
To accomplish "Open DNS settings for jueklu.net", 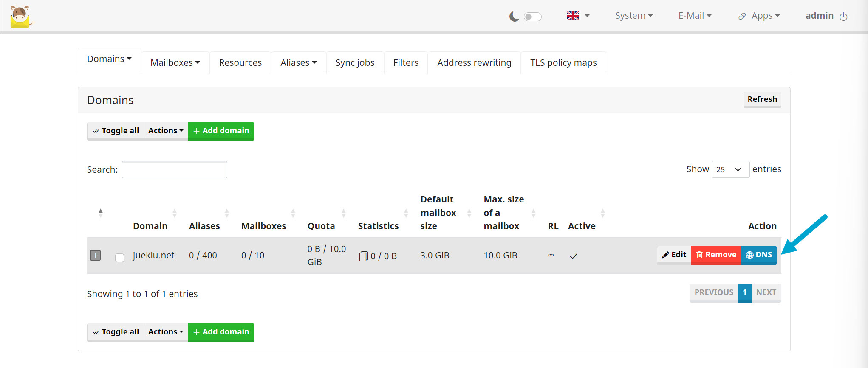I will coord(759,255).
